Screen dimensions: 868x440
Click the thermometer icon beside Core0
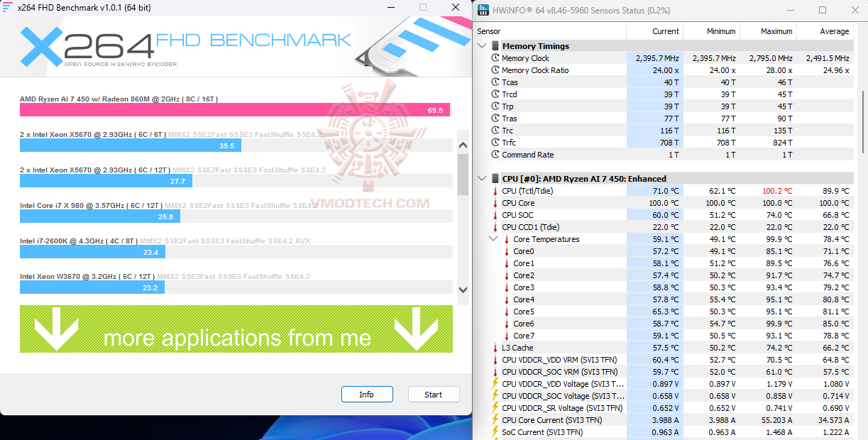point(507,251)
